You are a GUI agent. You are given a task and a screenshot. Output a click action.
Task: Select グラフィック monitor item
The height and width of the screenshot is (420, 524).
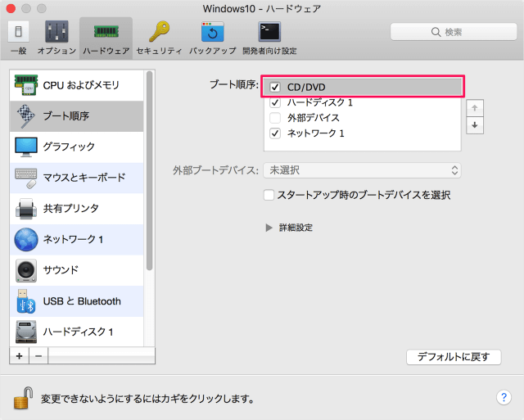pyautogui.click(x=79, y=147)
